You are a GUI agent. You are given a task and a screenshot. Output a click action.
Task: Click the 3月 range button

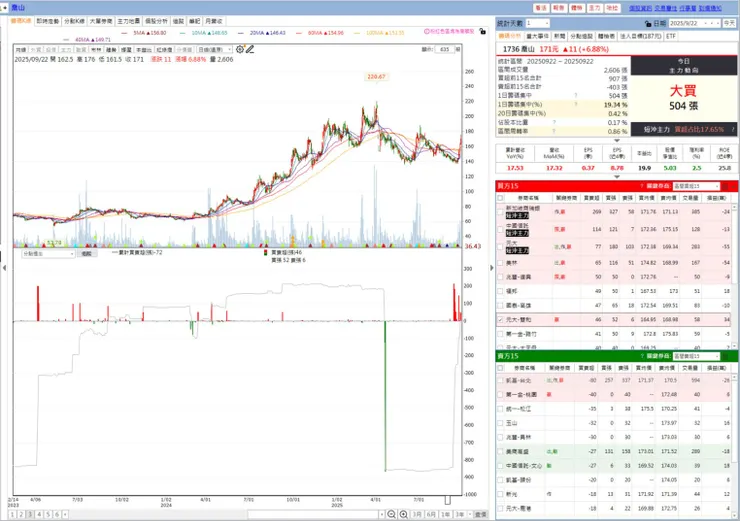pyautogui.click(x=417, y=514)
